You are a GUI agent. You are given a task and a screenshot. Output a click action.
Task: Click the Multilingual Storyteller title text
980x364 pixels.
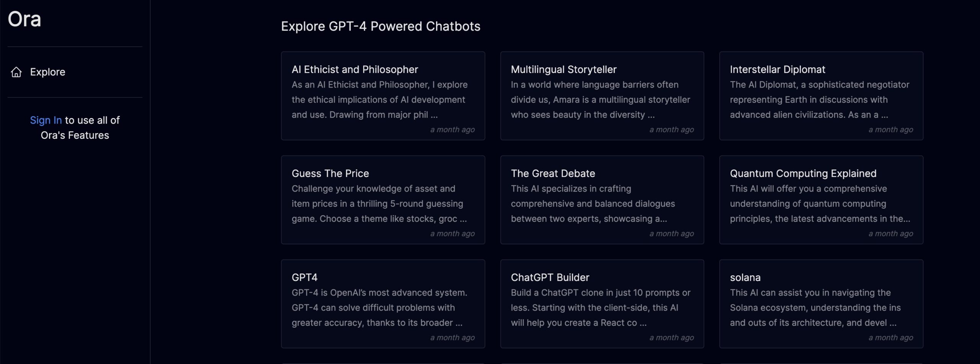563,69
